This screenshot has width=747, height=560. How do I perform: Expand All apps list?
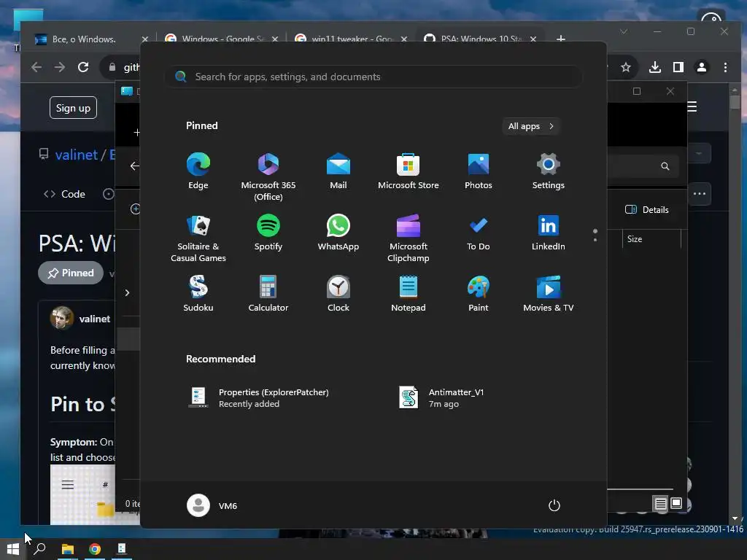531,126
